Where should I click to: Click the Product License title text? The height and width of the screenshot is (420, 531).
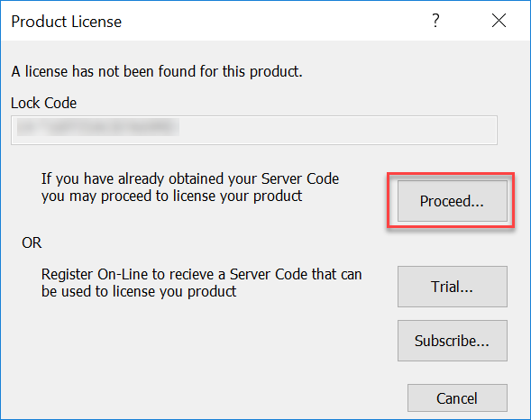coord(67,22)
